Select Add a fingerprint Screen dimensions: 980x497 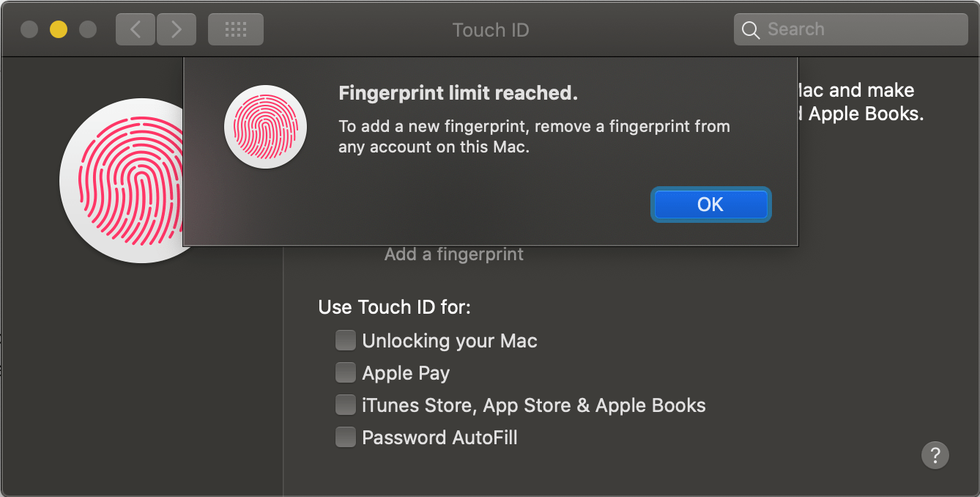[453, 254]
